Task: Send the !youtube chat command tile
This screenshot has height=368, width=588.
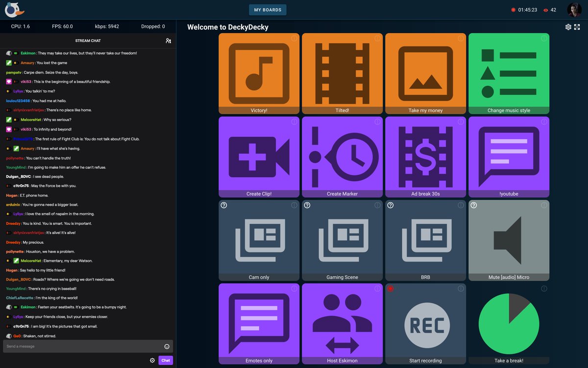Action: point(509,157)
